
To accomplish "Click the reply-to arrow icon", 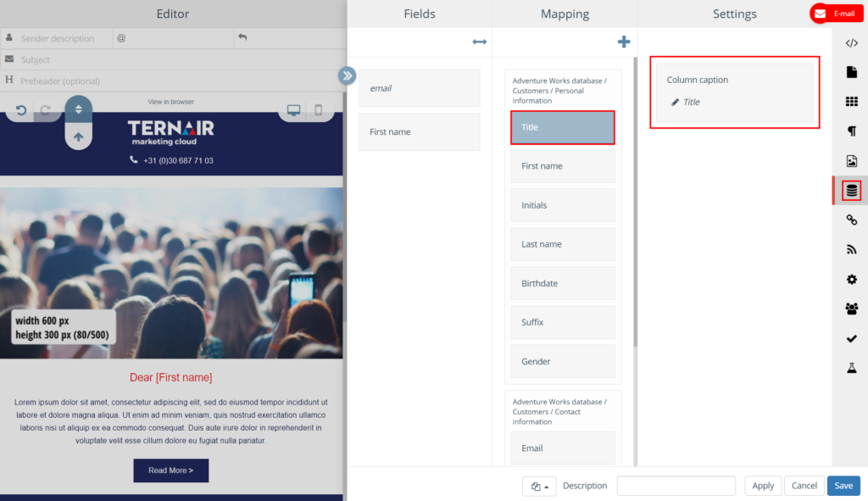I will [x=242, y=37].
